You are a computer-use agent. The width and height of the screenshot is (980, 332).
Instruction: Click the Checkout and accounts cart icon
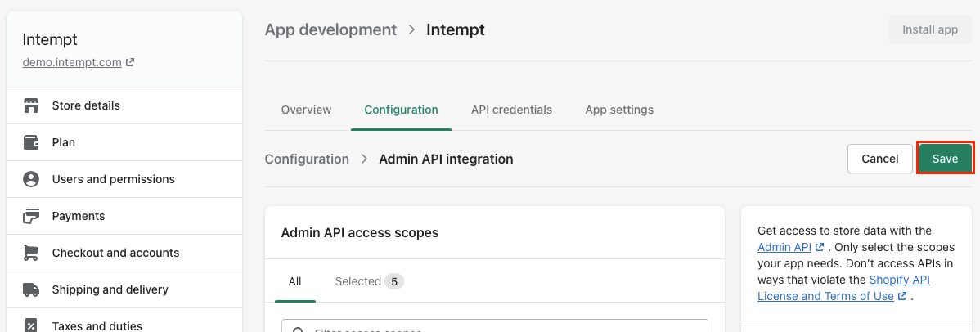tap(30, 253)
